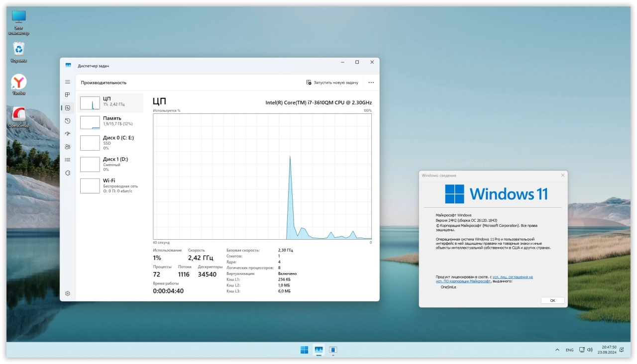The image size is (637, 364).
Task: Maximize the Диспетчер задач window
Action: pyautogui.click(x=357, y=62)
